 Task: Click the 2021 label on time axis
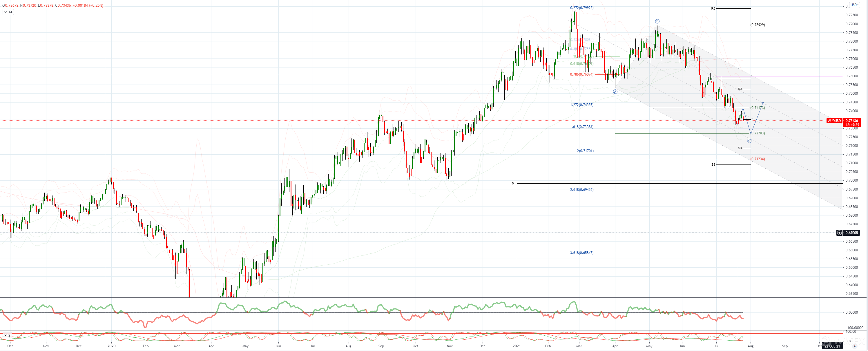[517, 346]
